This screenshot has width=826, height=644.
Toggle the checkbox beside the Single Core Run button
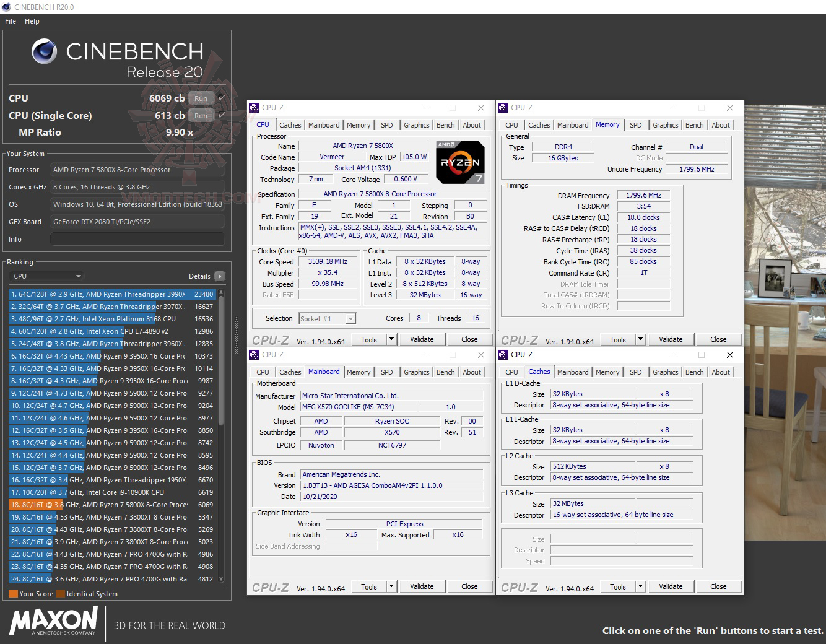[x=222, y=115]
